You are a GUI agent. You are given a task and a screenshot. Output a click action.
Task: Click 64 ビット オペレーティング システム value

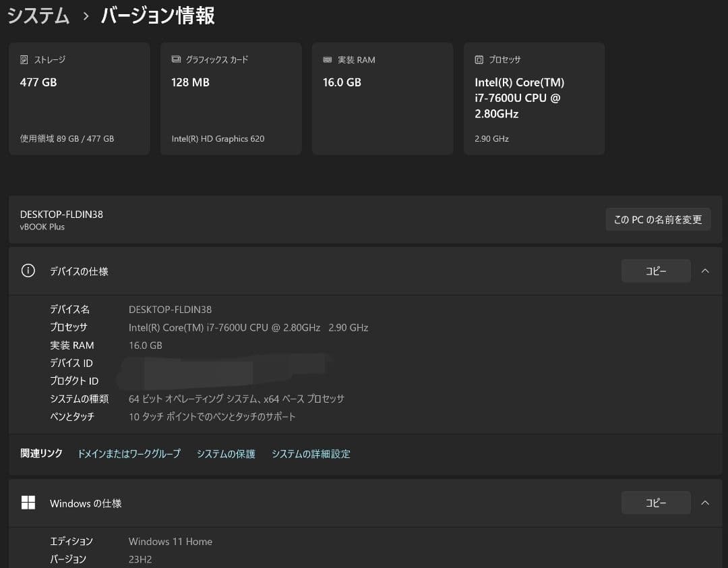(237, 399)
